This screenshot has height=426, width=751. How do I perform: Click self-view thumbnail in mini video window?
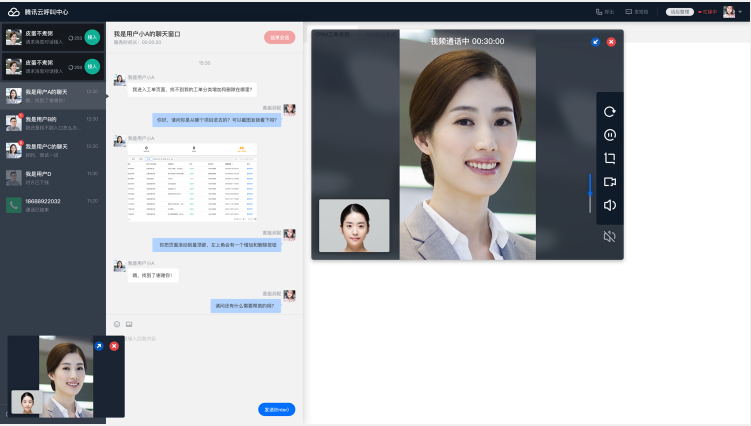pos(27,402)
